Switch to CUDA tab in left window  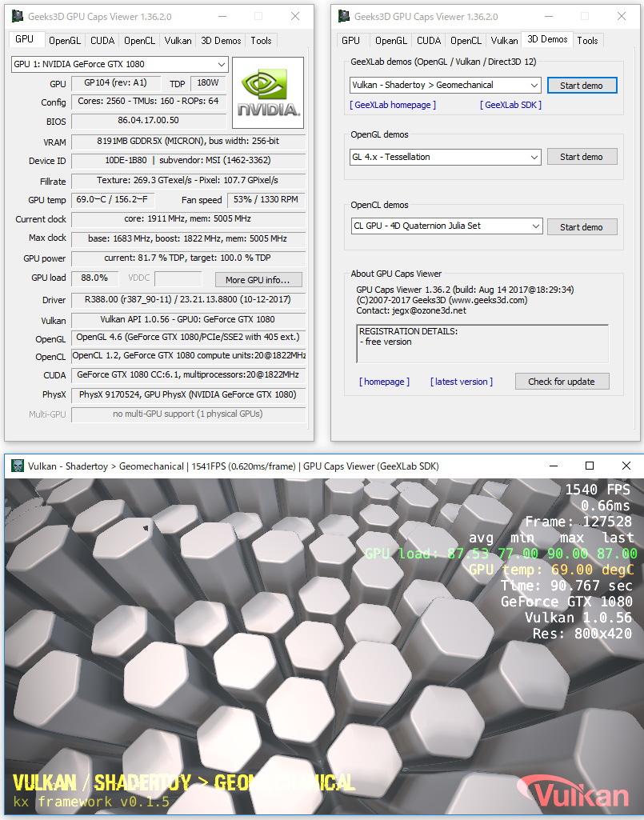(102, 41)
